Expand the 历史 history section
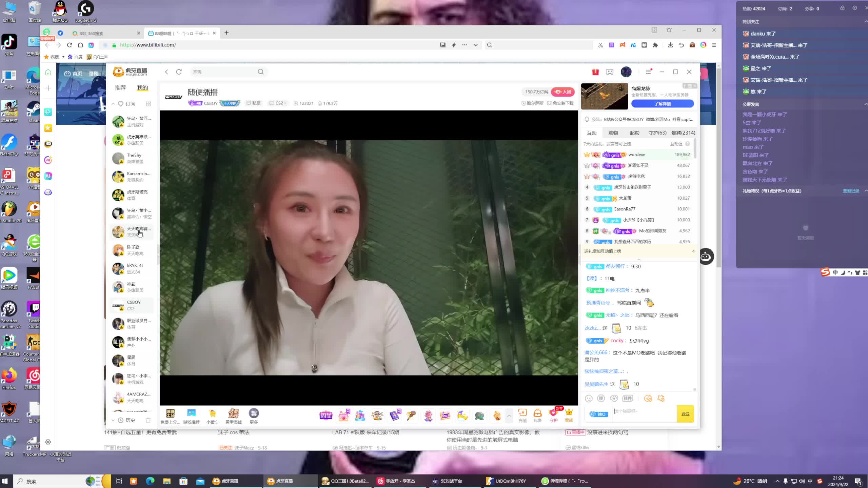868x488 pixels. tap(113, 420)
